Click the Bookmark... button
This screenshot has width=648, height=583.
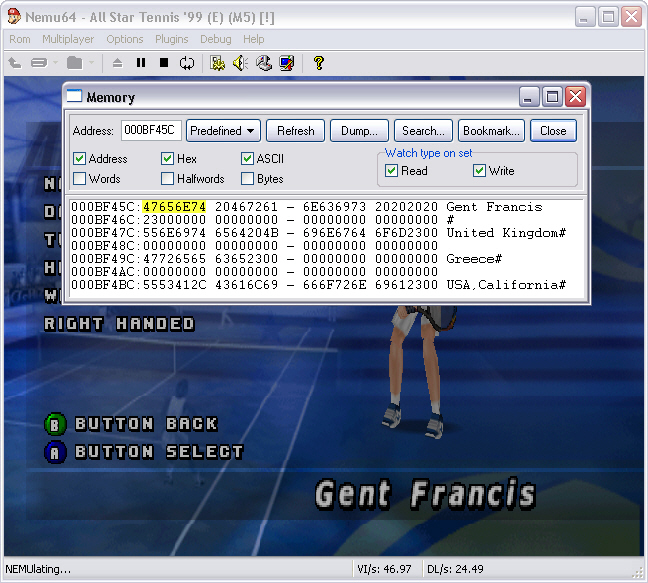pyautogui.click(x=491, y=131)
